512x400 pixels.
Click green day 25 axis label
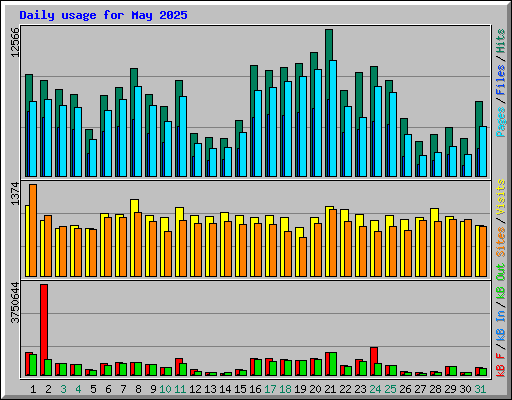390,389
